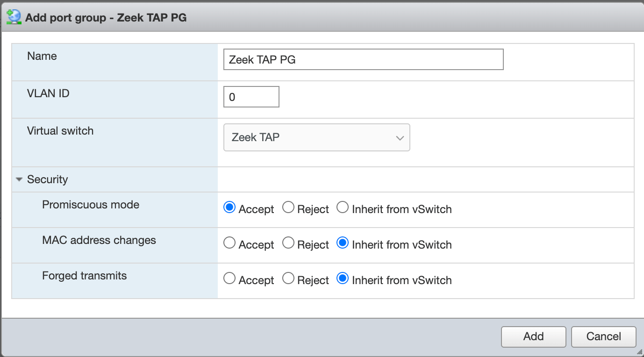Keep Accept selected for Promiscuous mode

[x=229, y=207]
